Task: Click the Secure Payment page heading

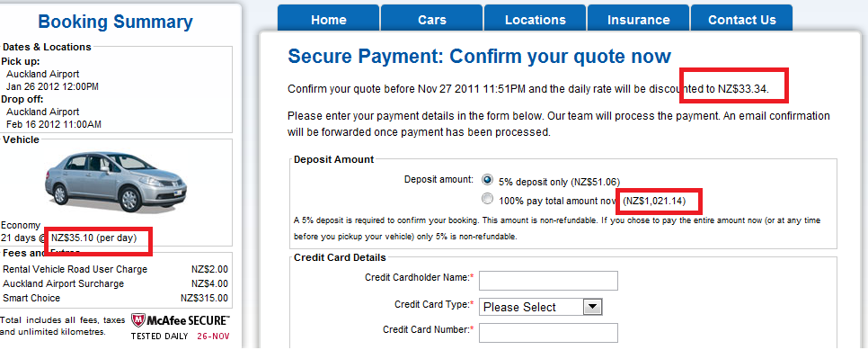Action: (480, 56)
